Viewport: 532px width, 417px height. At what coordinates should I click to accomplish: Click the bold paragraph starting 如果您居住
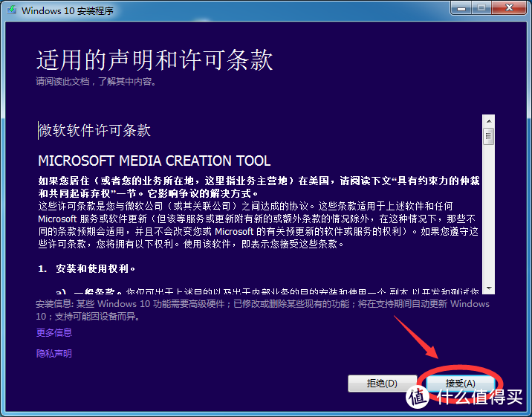tap(259, 187)
